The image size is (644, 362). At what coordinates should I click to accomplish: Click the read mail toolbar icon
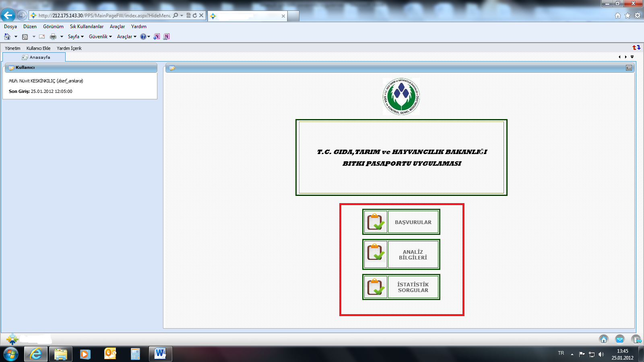(42, 37)
